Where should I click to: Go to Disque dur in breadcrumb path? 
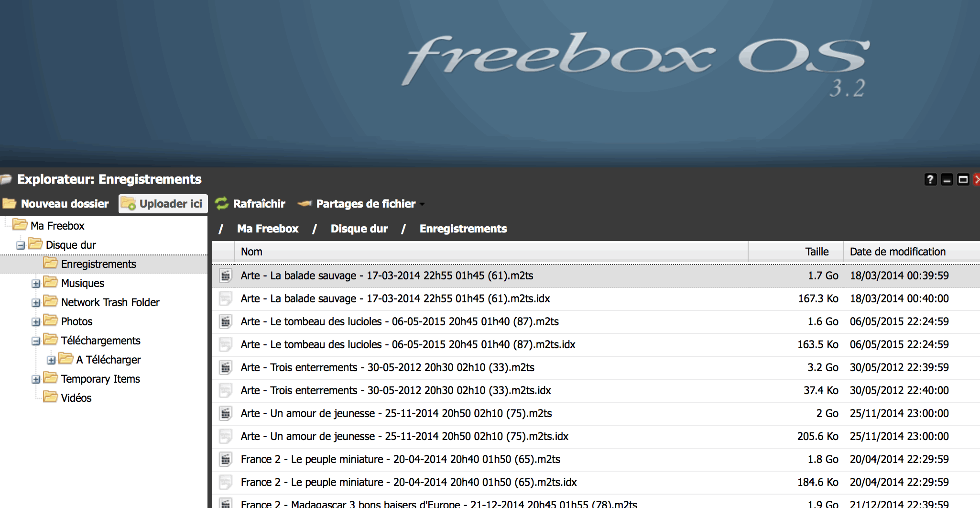click(x=359, y=229)
